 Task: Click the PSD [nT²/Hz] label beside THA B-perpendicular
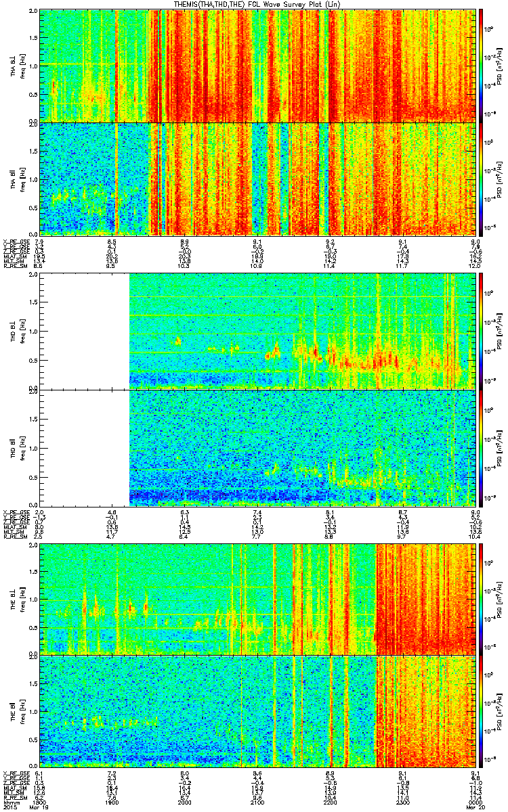pos(500,66)
